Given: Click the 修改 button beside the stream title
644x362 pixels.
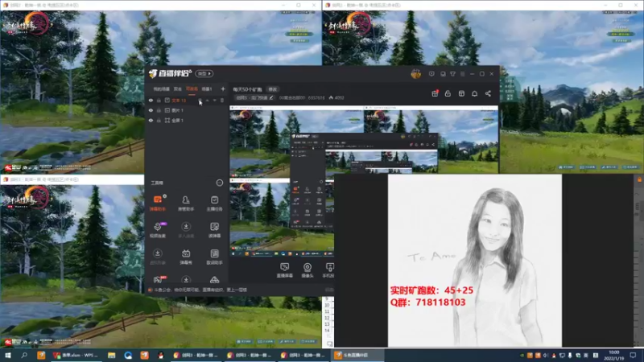Looking at the screenshot, I should point(273,89).
